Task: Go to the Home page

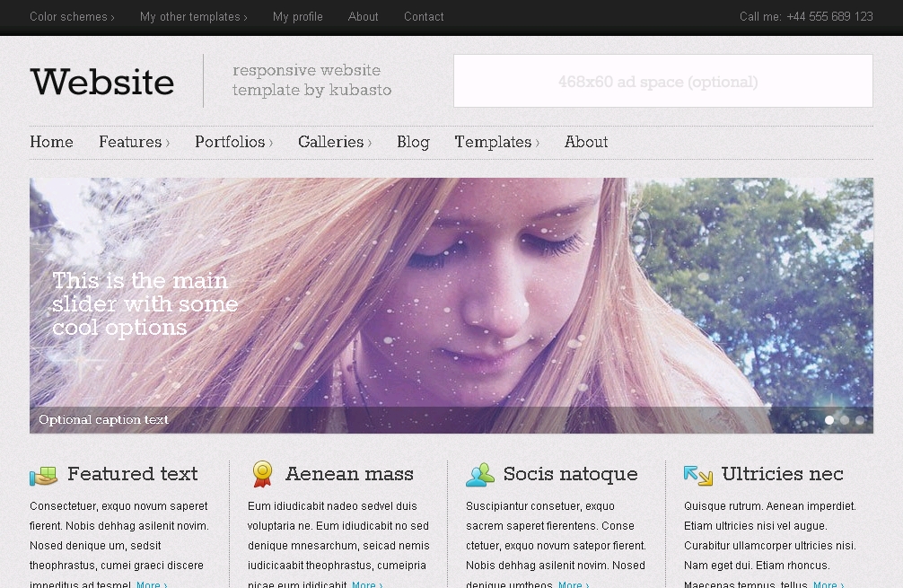Action: (51, 142)
